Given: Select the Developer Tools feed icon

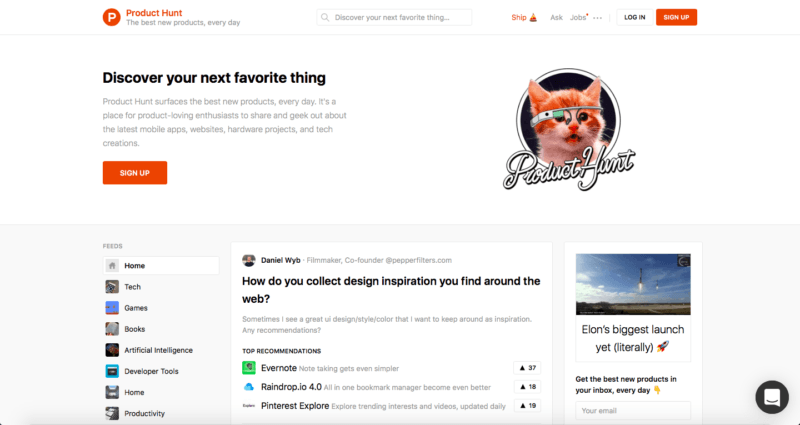Looking at the screenshot, I should 112,371.
